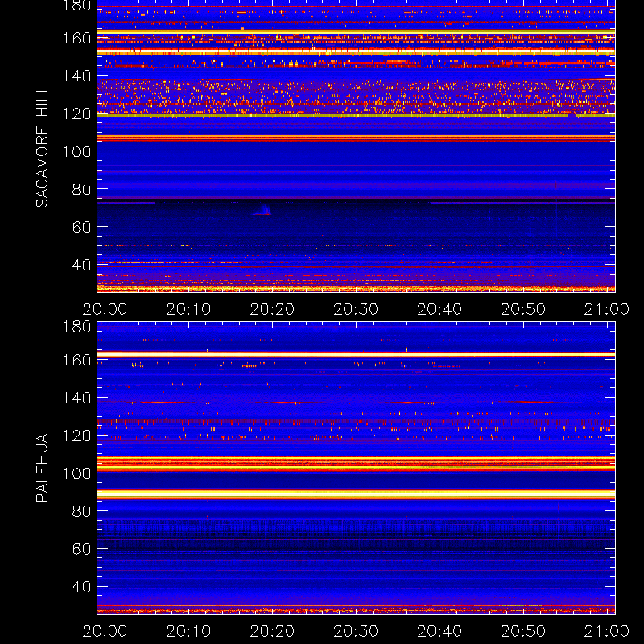644x644 pixels.
Task: Pick the 60 label on Palehua axis
Action: tap(81, 549)
